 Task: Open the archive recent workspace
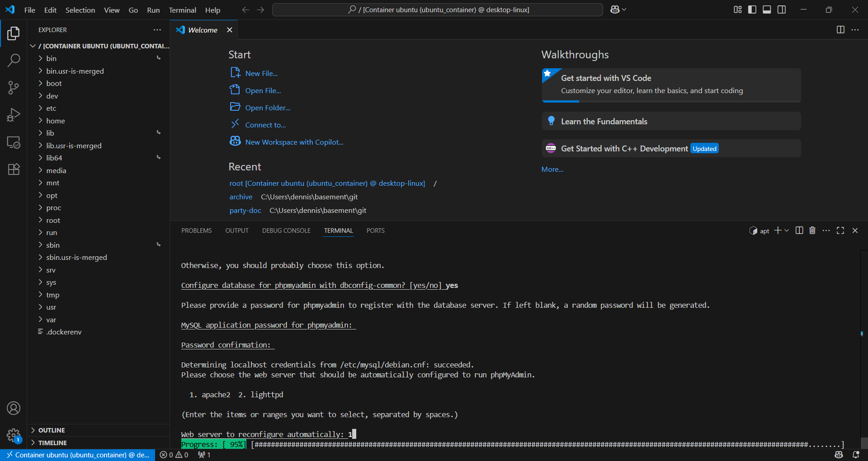coord(241,197)
